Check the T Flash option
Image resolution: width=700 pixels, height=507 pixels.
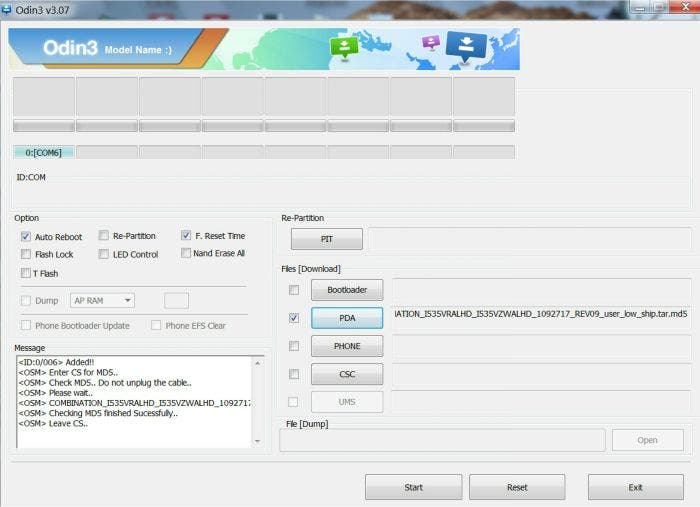tap(26, 273)
